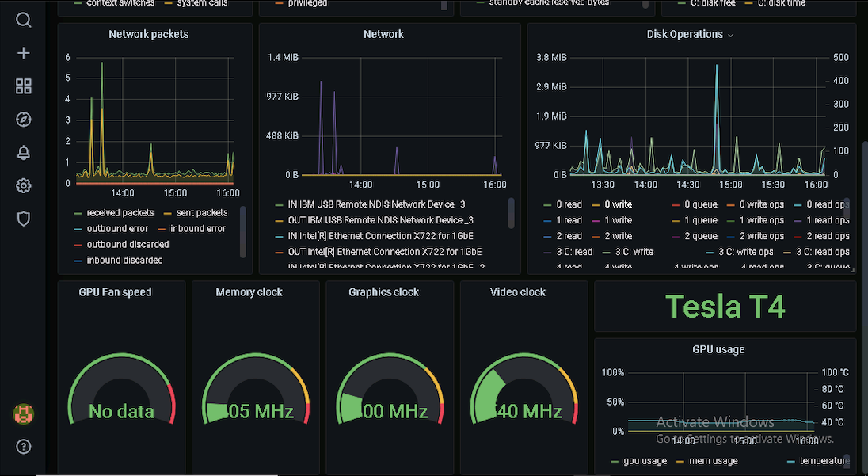This screenshot has width=868, height=476.
Task: Isolate the 0 read series in Disk Operations
Action: [x=568, y=204]
